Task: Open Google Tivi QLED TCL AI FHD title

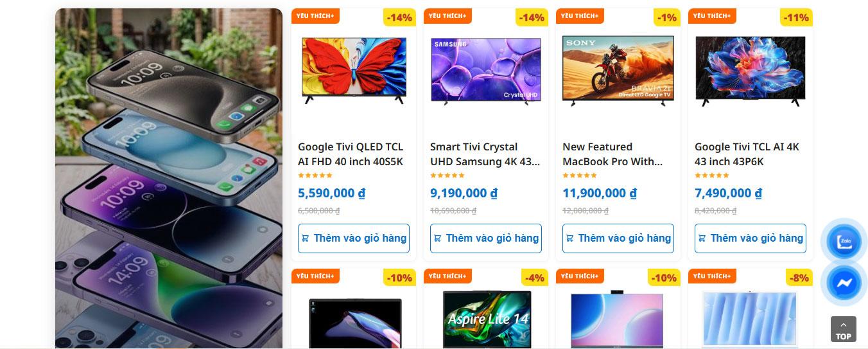Action: point(351,154)
